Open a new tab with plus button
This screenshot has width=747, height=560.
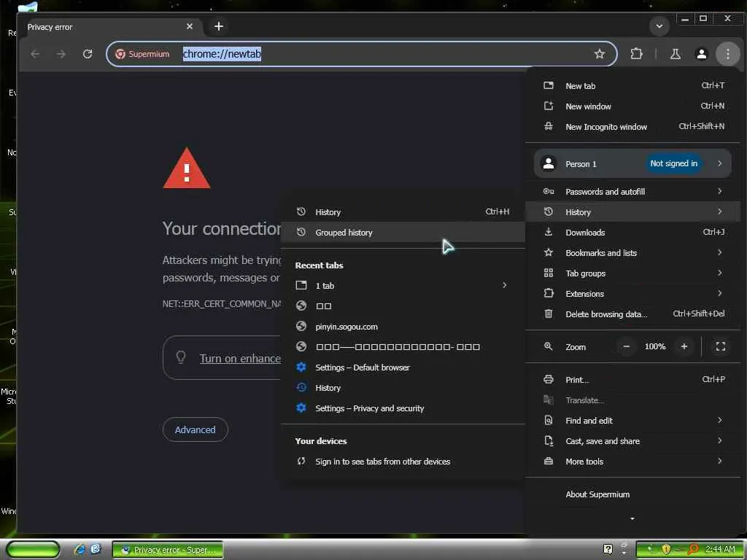pyautogui.click(x=219, y=26)
